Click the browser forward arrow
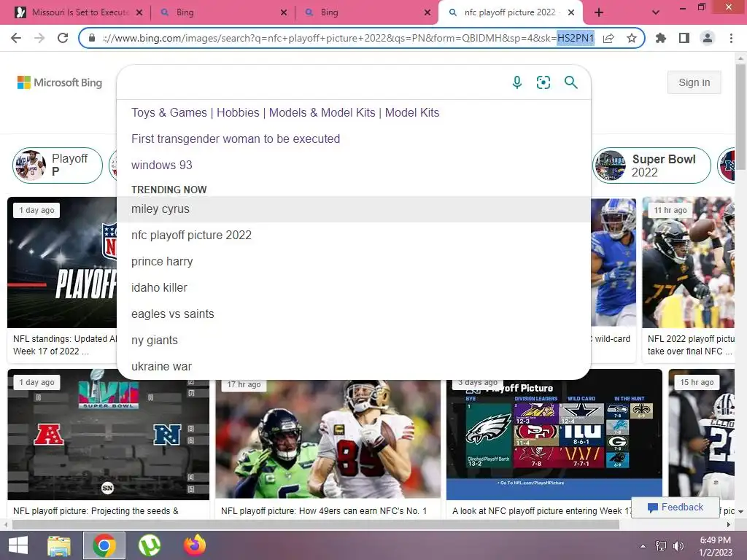This screenshot has width=747, height=560. click(x=39, y=38)
